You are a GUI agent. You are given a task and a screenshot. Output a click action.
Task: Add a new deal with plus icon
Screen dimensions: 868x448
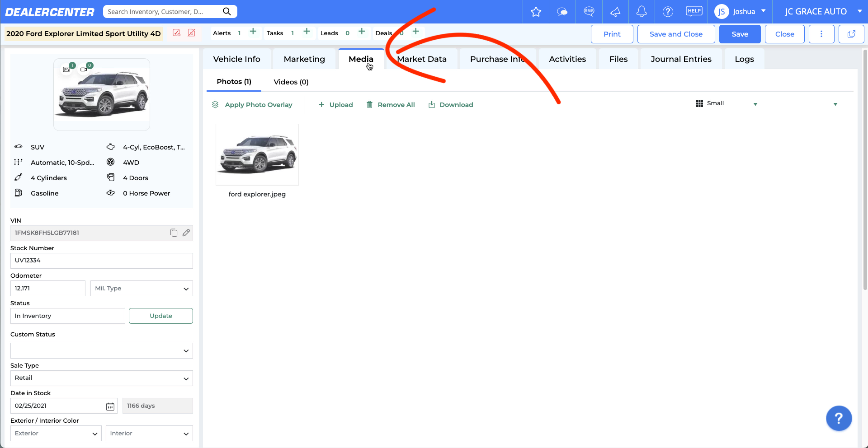[x=416, y=31]
